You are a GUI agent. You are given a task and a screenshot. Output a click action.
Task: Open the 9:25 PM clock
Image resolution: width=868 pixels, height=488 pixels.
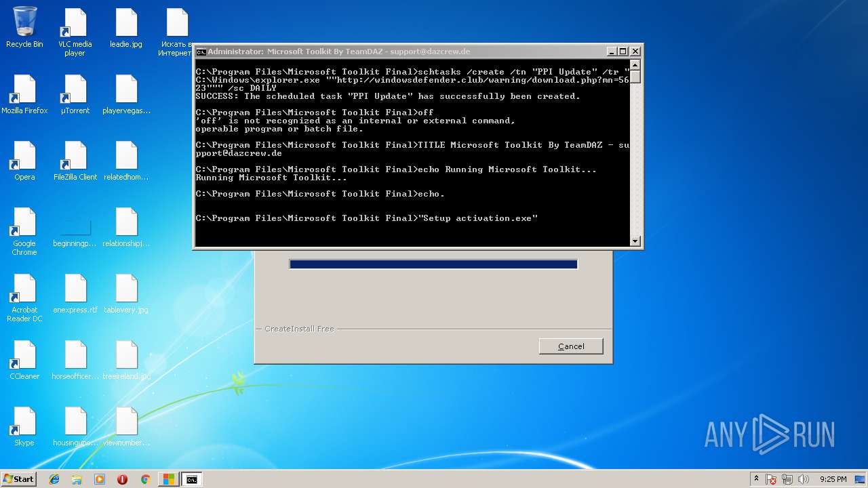pos(833,479)
